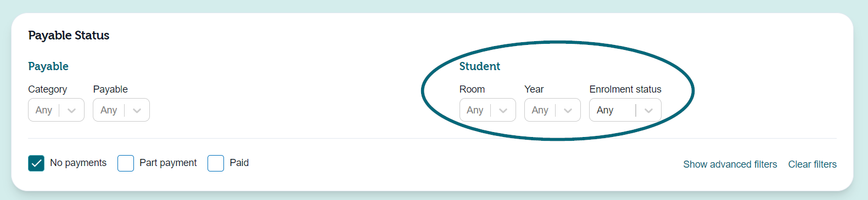Click the 'Part payment' label text
Viewport: 868px width, 200px height.
[x=168, y=163]
